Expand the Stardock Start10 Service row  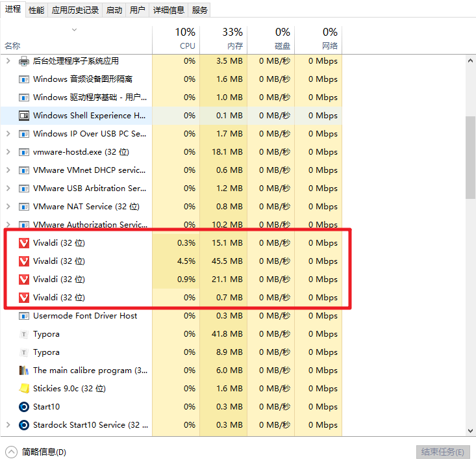click(x=8, y=425)
